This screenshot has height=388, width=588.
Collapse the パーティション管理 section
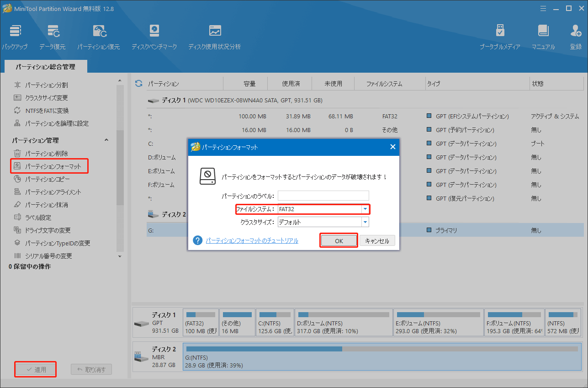pyautogui.click(x=106, y=140)
